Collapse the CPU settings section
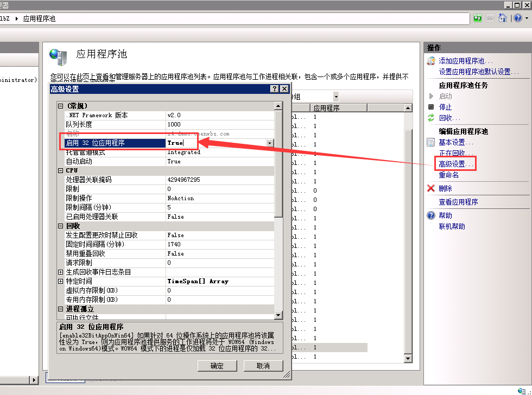The width and height of the screenshot is (532, 395). click(60, 170)
